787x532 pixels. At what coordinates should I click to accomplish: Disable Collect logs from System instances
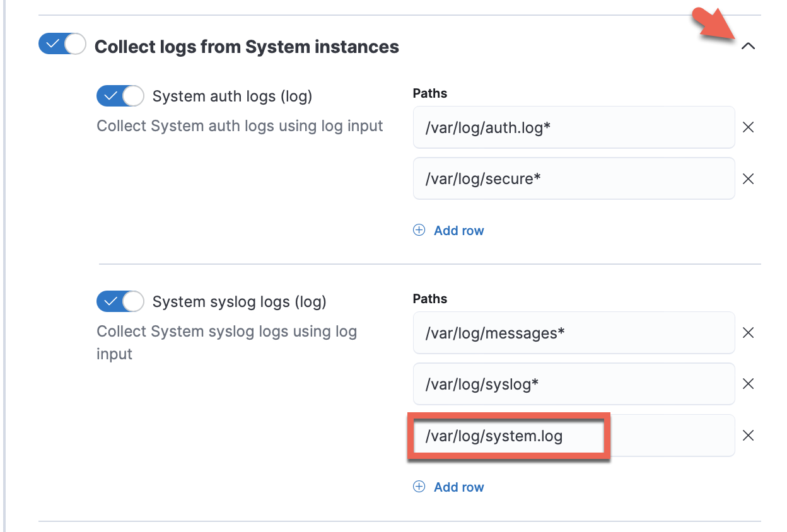(61, 44)
